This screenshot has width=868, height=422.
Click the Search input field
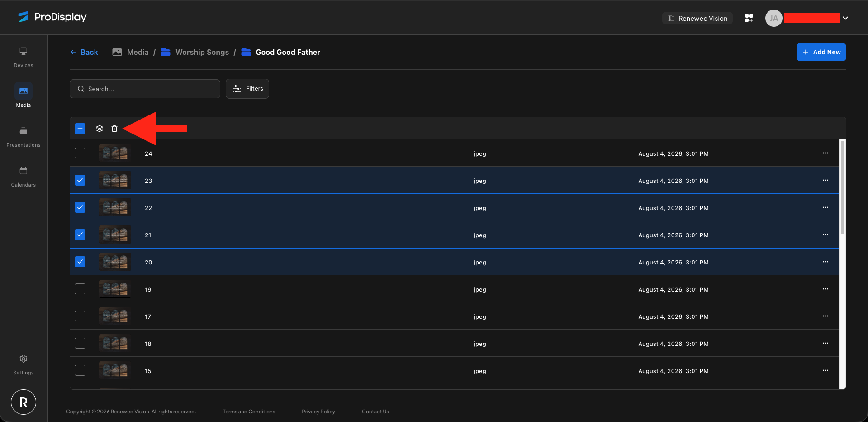point(145,89)
